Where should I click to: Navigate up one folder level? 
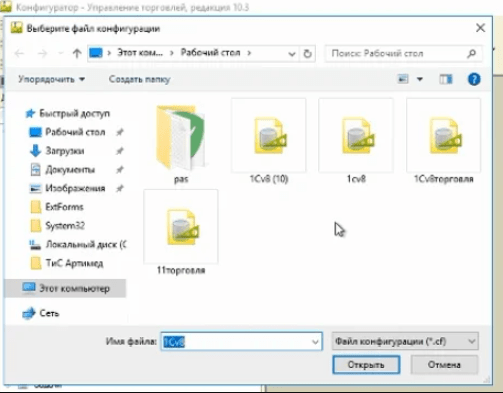(77, 53)
